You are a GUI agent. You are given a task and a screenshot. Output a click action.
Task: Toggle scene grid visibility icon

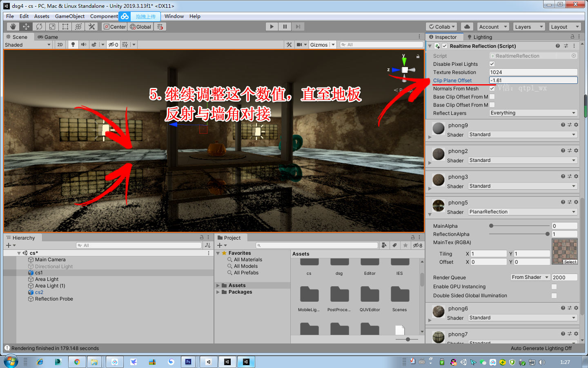(125, 45)
